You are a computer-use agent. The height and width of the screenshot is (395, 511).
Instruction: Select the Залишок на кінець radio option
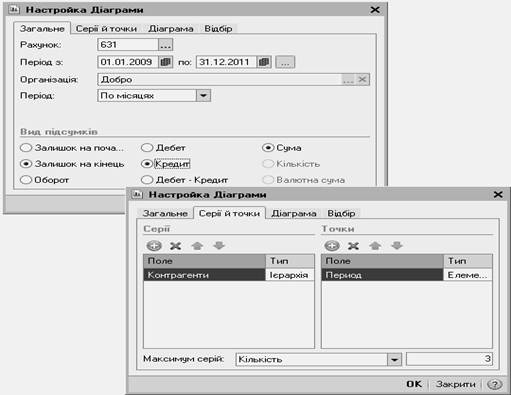[72, 164]
